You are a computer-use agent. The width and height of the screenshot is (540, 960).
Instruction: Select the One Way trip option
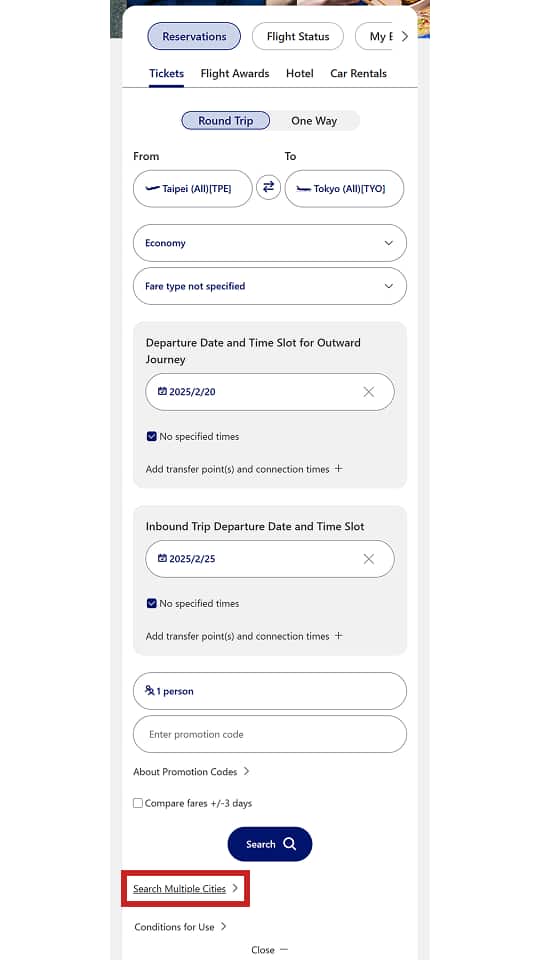314,121
